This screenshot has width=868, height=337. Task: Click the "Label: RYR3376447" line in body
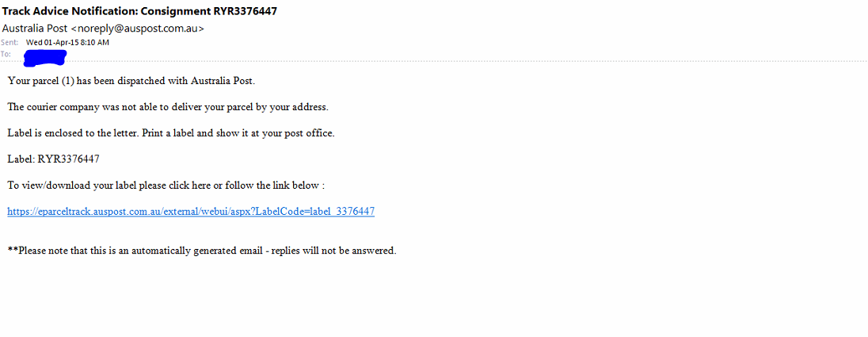(54, 159)
